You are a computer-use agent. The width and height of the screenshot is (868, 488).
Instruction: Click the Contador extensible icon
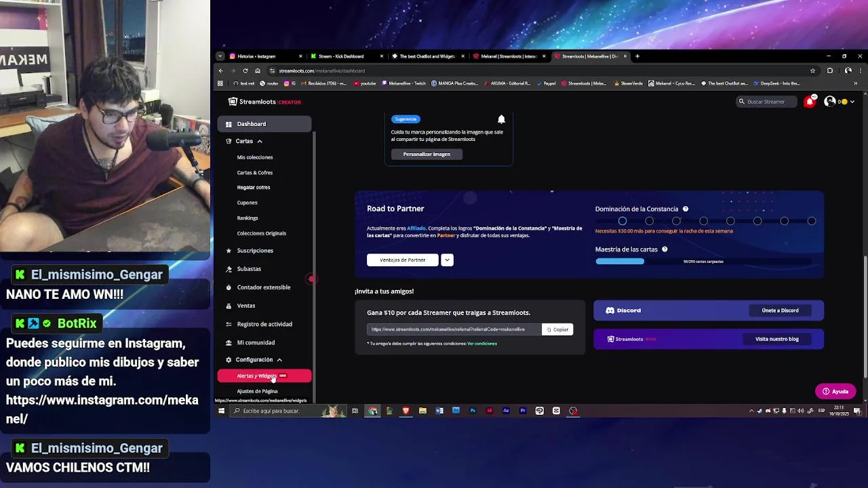(229, 287)
